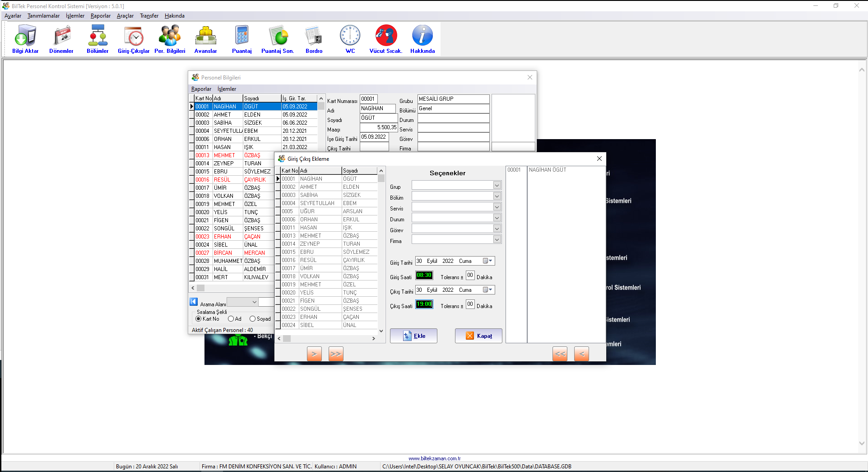Open İşlemler menu in Personel Bilgileri
This screenshot has width=868, height=472.
[x=227, y=89]
